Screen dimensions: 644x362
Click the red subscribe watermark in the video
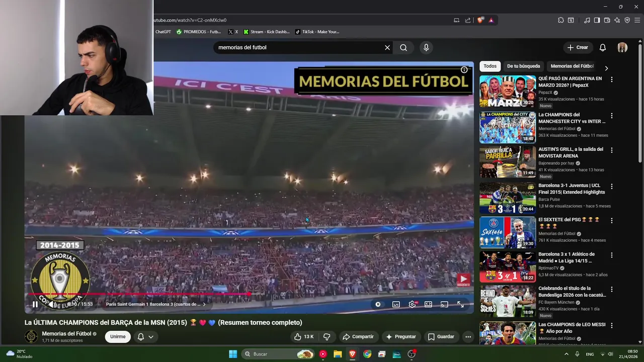[463, 280]
